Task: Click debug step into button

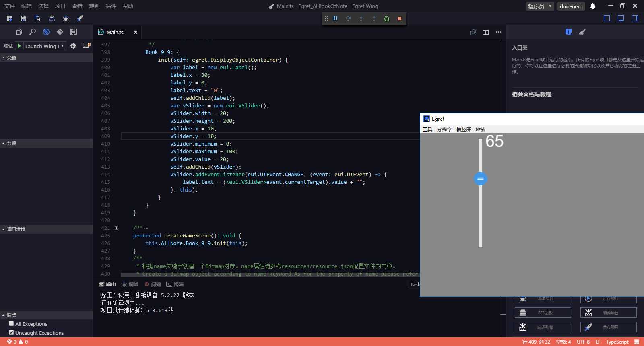Action: pyautogui.click(x=361, y=19)
